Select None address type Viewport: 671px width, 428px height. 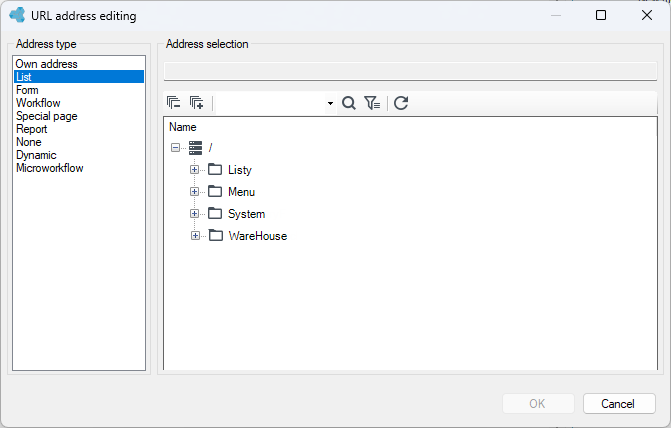(79, 142)
